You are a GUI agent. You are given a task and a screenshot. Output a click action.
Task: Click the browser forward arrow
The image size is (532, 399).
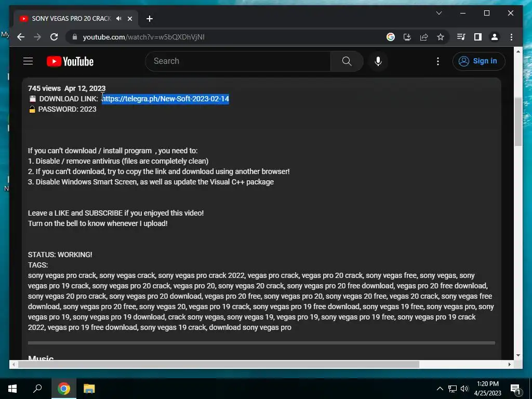[37, 37]
